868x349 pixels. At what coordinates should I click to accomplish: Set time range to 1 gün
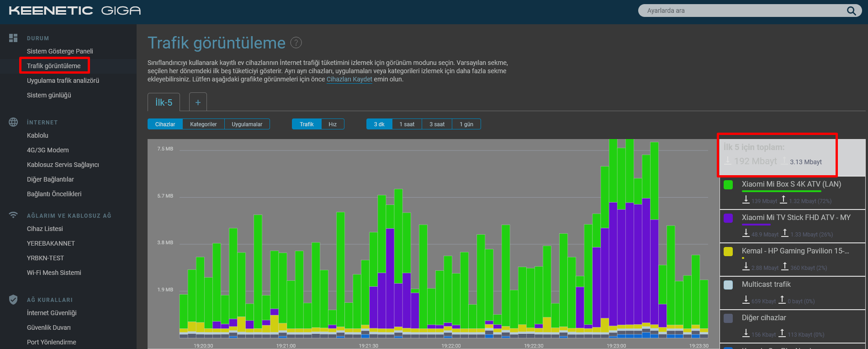click(x=466, y=124)
